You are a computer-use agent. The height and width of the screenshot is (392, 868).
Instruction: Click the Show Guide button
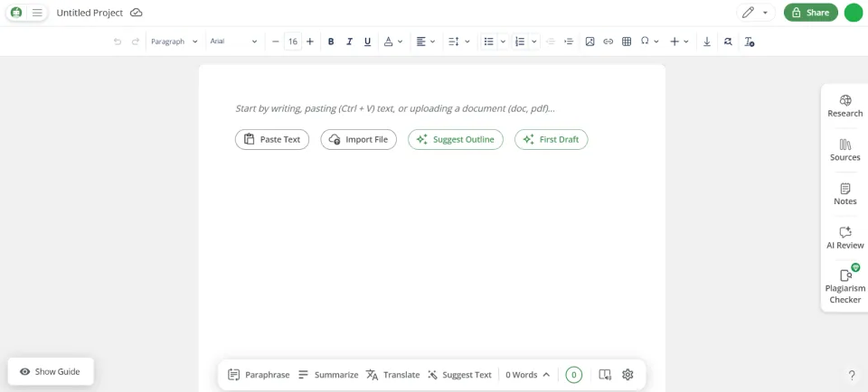(51, 371)
